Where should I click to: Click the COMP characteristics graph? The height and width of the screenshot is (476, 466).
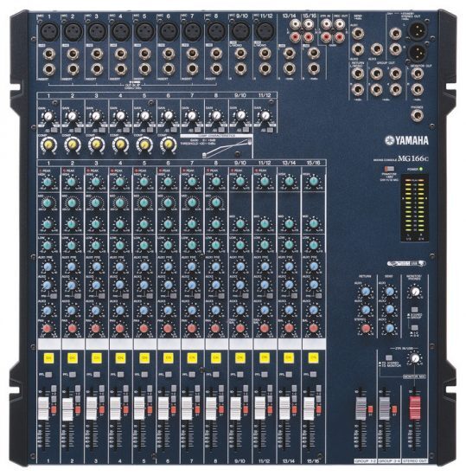coord(227,148)
